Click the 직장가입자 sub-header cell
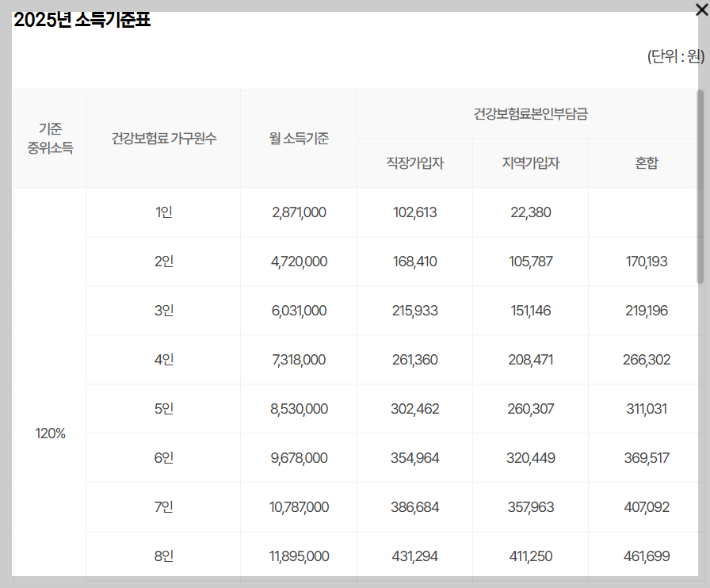This screenshot has height=588, width=710. (414, 162)
